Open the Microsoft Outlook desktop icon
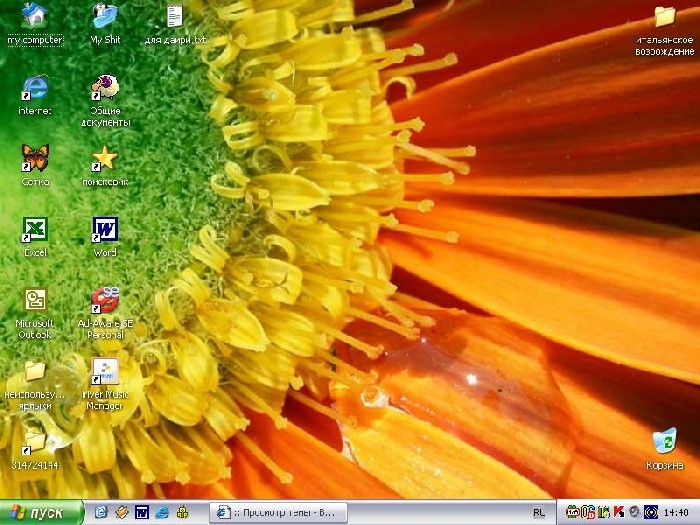 35,300
